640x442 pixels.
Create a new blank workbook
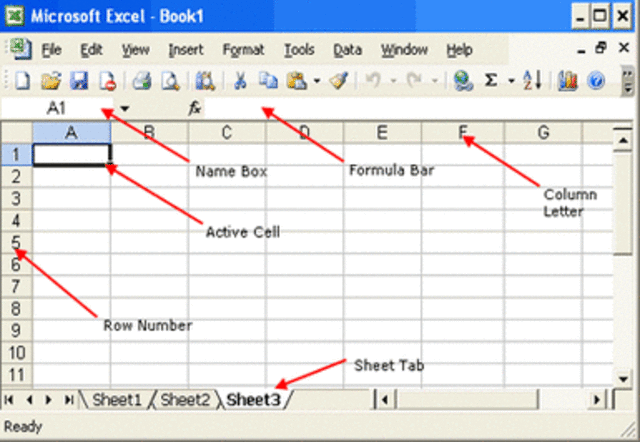[22, 80]
